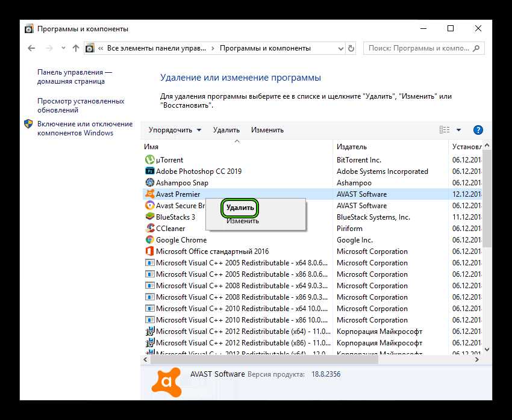Screen dimensions: 512x420
Task: Open Просмотр установленных обновлений link
Action: (81, 105)
